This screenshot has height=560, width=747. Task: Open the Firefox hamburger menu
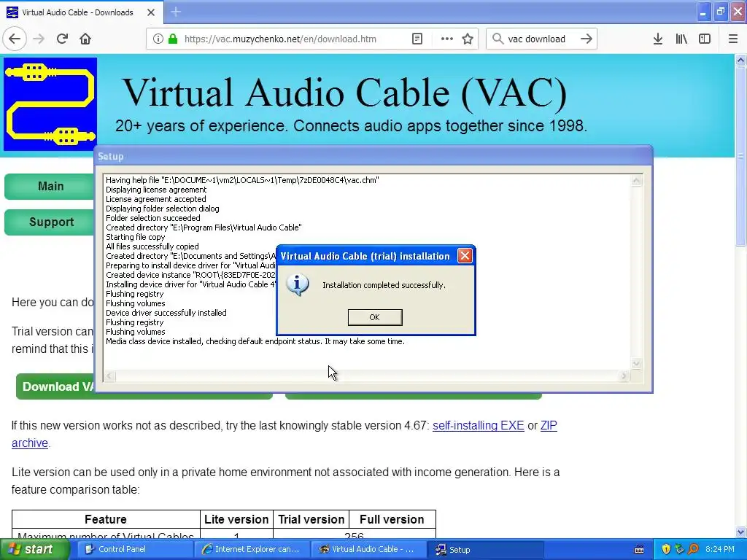pos(733,39)
